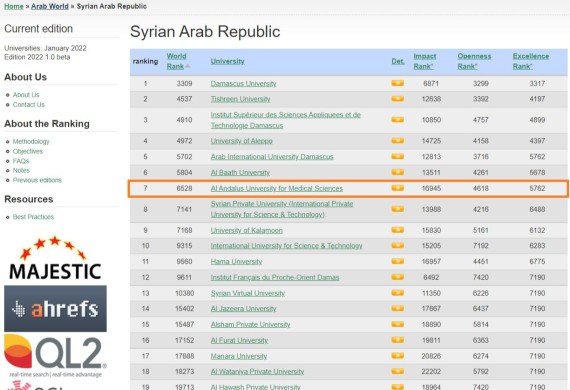Viewport: 570px width, 390px height.
Task: Click excellence rank value 6775
Action: [x=537, y=262]
